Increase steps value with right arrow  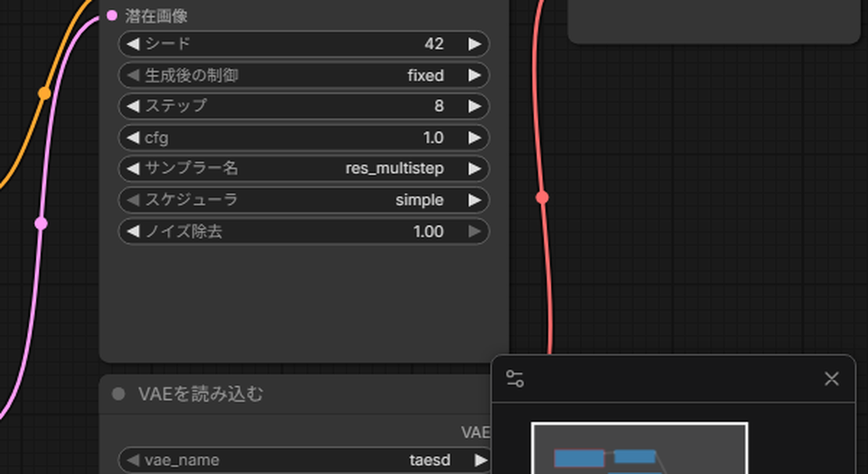(474, 106)
